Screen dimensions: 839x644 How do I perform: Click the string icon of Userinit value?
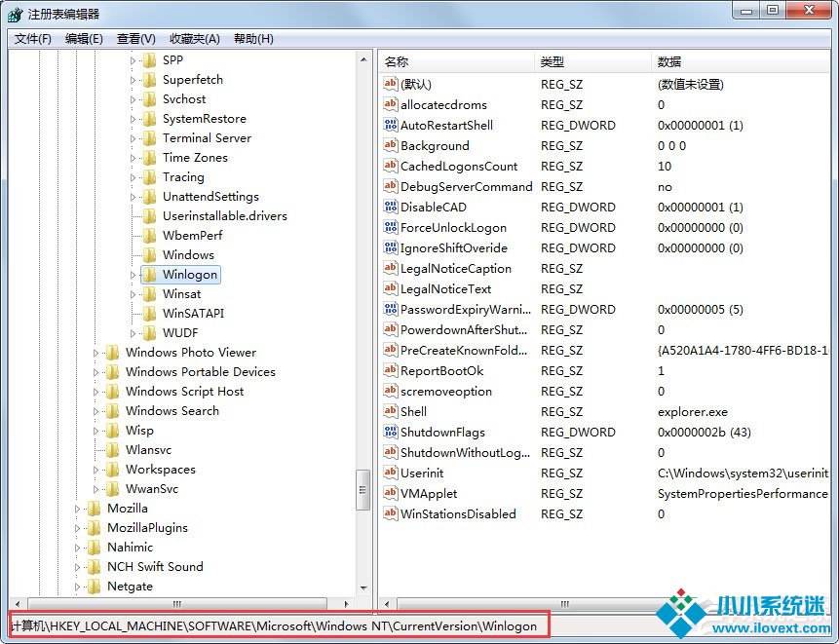click(391, 473)
